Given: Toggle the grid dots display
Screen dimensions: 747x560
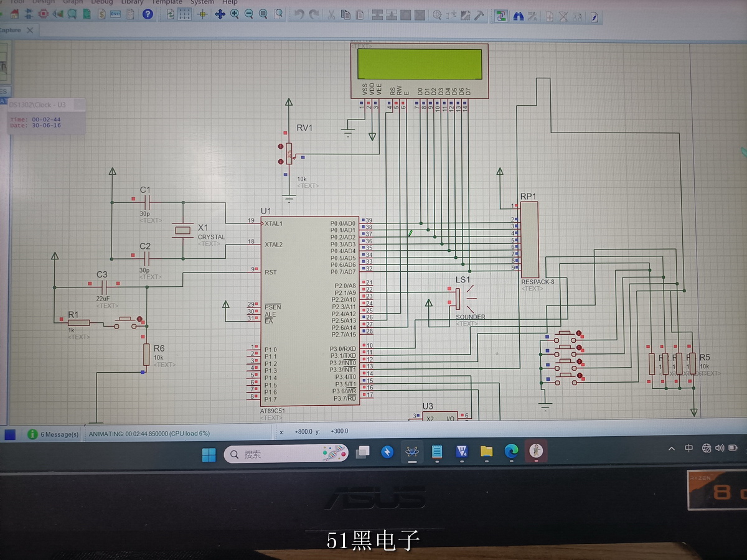Looking at the screenshot, I should click(186, 14).
